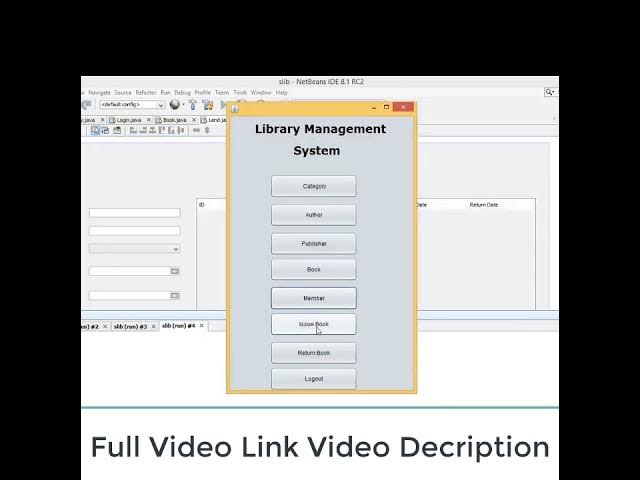Click the second text field in the background form
Image resolution: width=640 pixels, height=480 pixels.
[x=135, y=231]
